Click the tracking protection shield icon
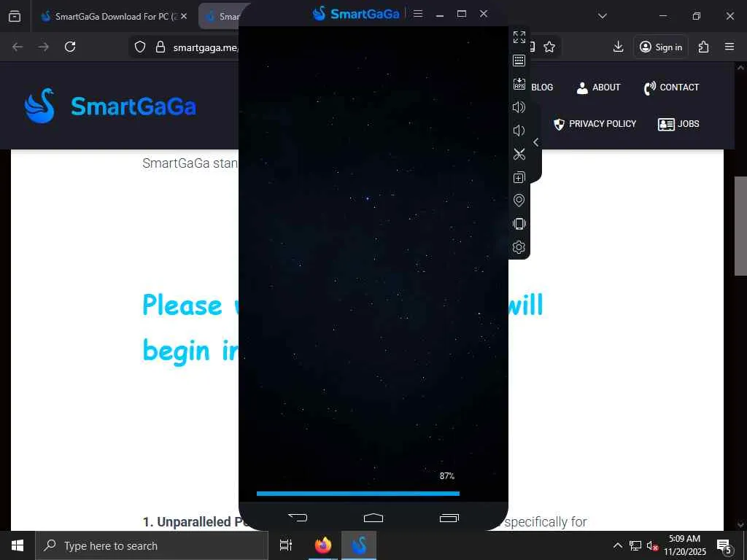The width and height of the screenshot is (747, 560). click(139, 47)
